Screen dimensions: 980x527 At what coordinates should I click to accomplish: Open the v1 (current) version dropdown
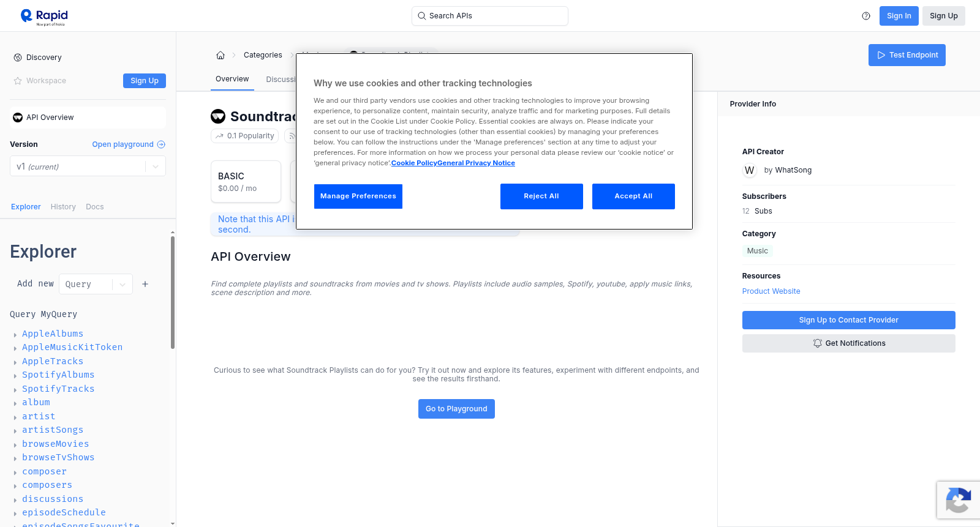88,166
